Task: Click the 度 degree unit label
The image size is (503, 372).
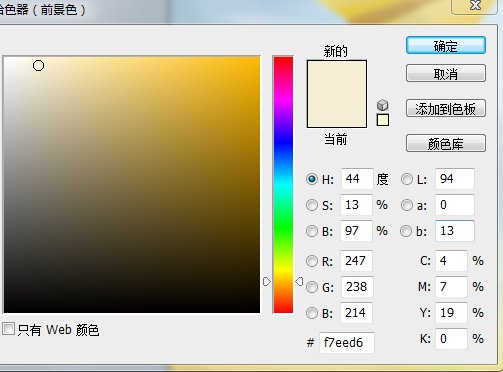Action: tap(382, 179)
